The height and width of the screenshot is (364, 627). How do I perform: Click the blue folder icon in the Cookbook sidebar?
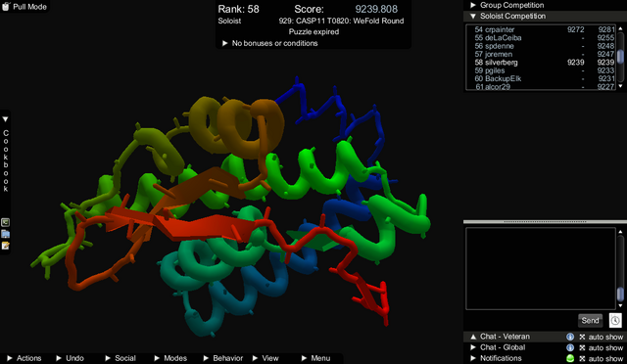click(5, 234)
